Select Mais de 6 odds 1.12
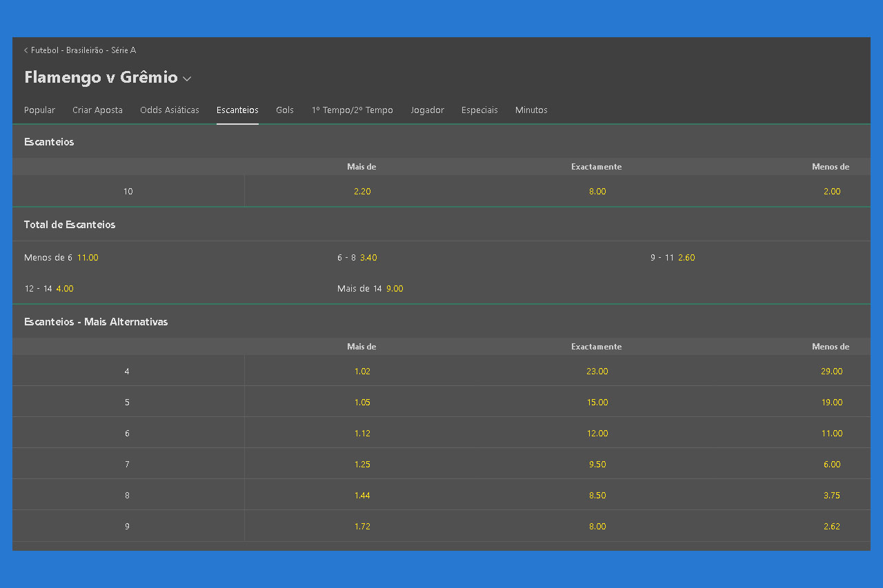Image resolution: width=883 pixels, height=588 pixels. 362,434
